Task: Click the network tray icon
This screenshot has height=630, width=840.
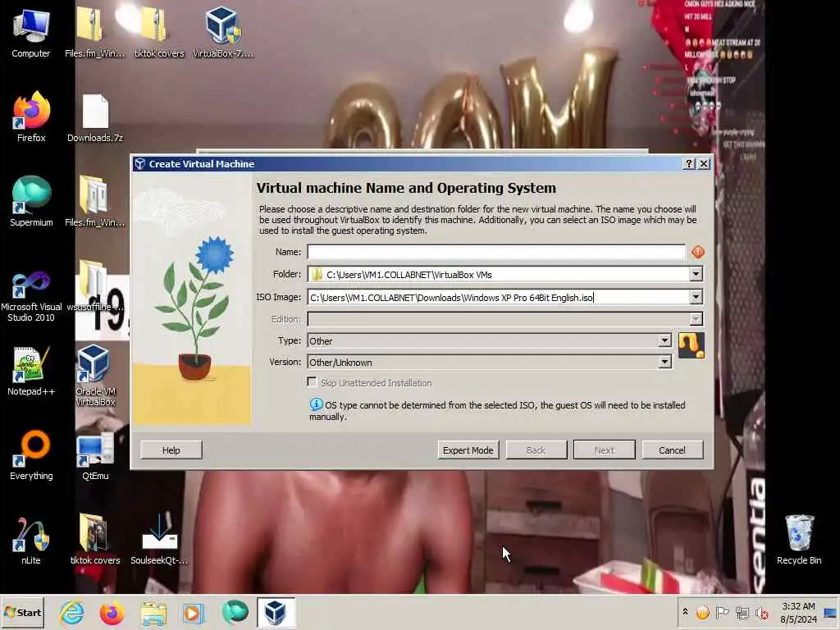Action: [x=742, y=612]
